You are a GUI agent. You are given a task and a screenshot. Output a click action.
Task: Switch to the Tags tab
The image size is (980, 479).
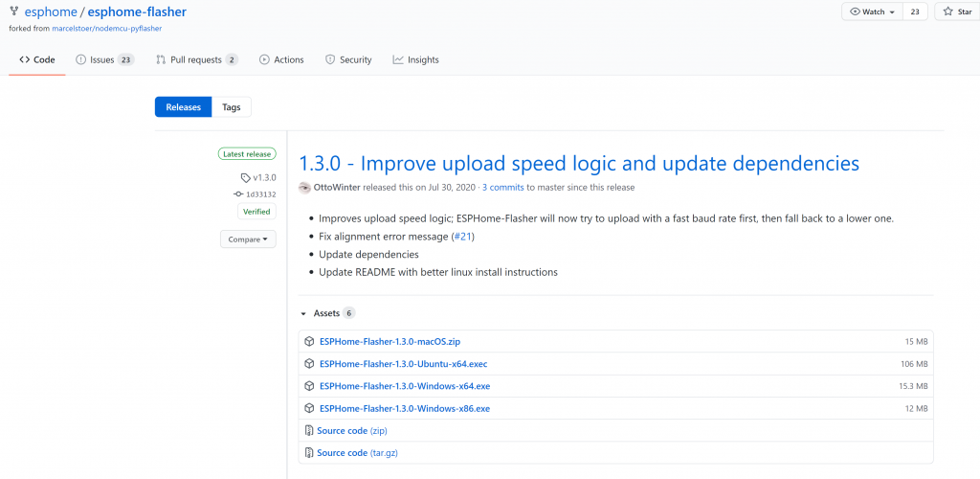(232, 107)
